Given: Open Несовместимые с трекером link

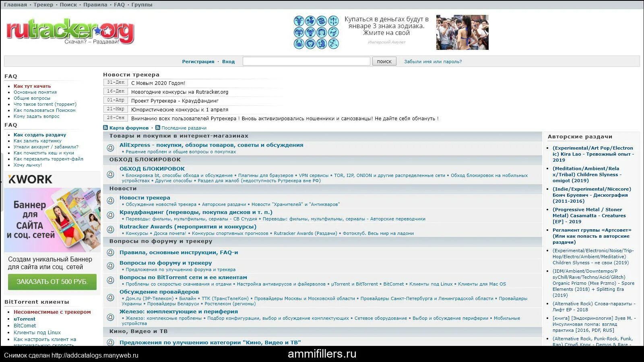Looking at the screenshot, I should click(52, 312).
